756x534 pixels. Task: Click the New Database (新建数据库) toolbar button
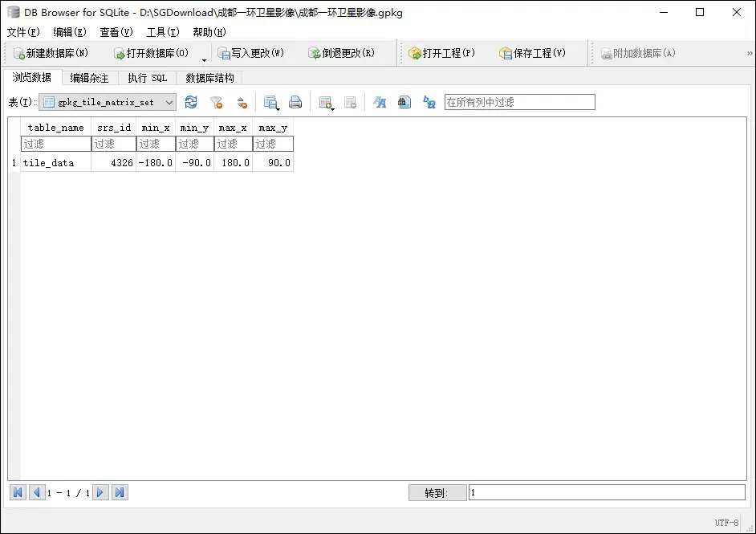coord(51,53)
